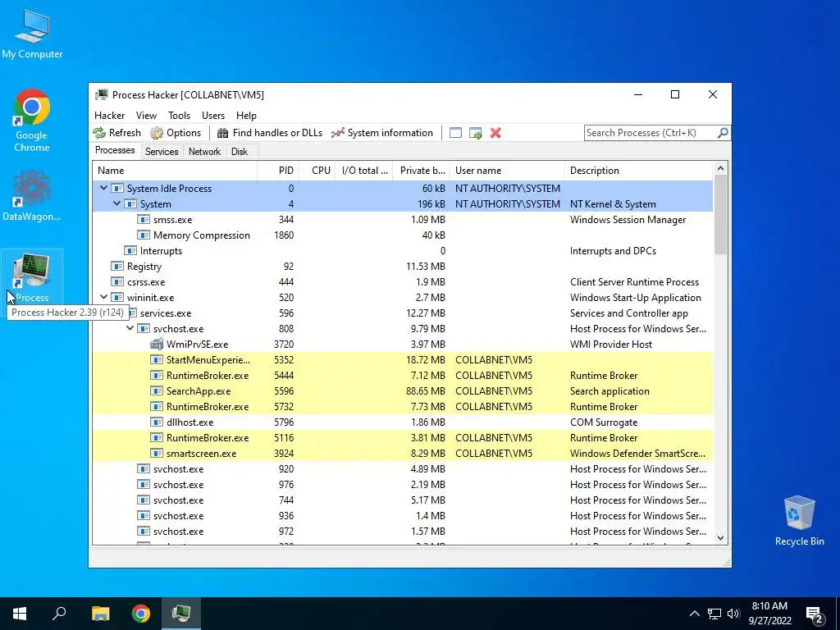Screen dimensions: 840x630
Task: Sort by the Private bytes column header
Action: pyautogui.click(x=422, y=171)
